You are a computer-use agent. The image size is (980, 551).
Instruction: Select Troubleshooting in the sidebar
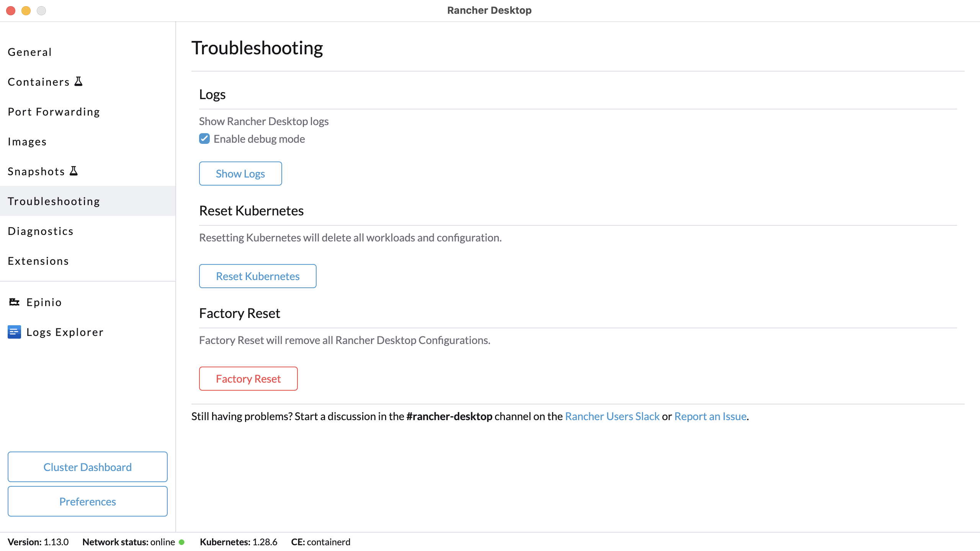tap(88, 201)
